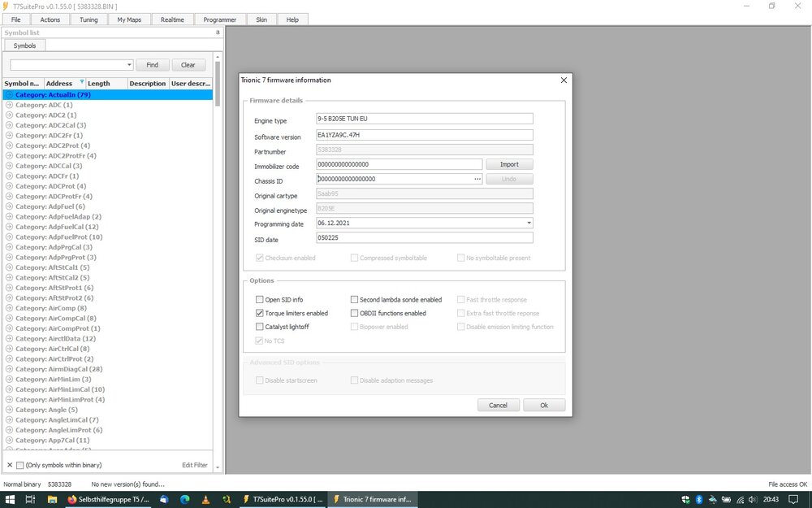Pin the Symbol list panel

(x=218, y=33)
